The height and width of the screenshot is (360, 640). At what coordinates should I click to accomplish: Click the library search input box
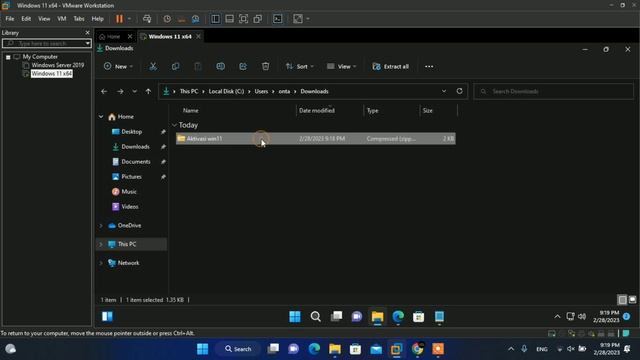[x=44, y=43]
